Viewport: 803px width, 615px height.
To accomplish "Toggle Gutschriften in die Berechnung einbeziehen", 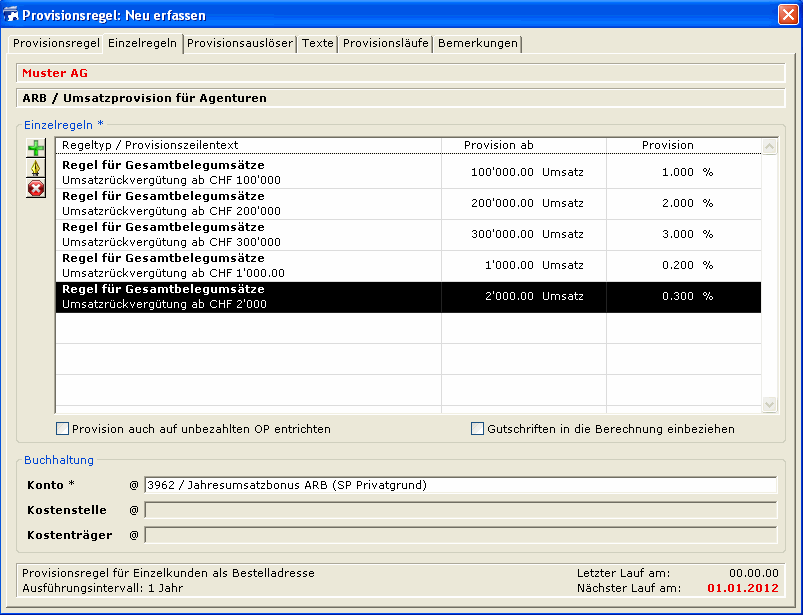I will point(478,429).
